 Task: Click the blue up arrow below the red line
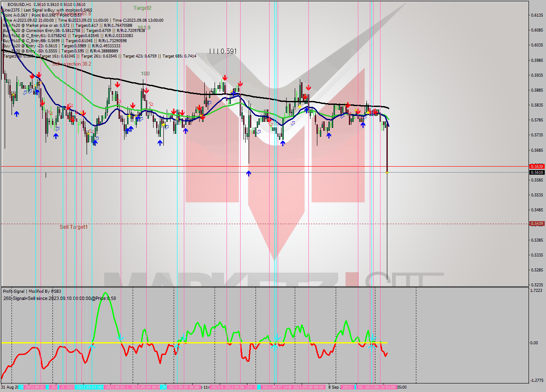(249, 173)
